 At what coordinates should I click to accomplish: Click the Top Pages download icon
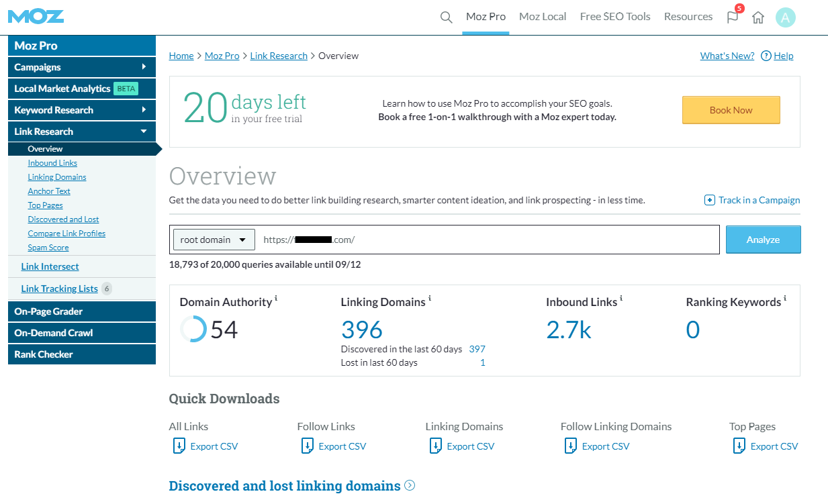pos(739,446)
